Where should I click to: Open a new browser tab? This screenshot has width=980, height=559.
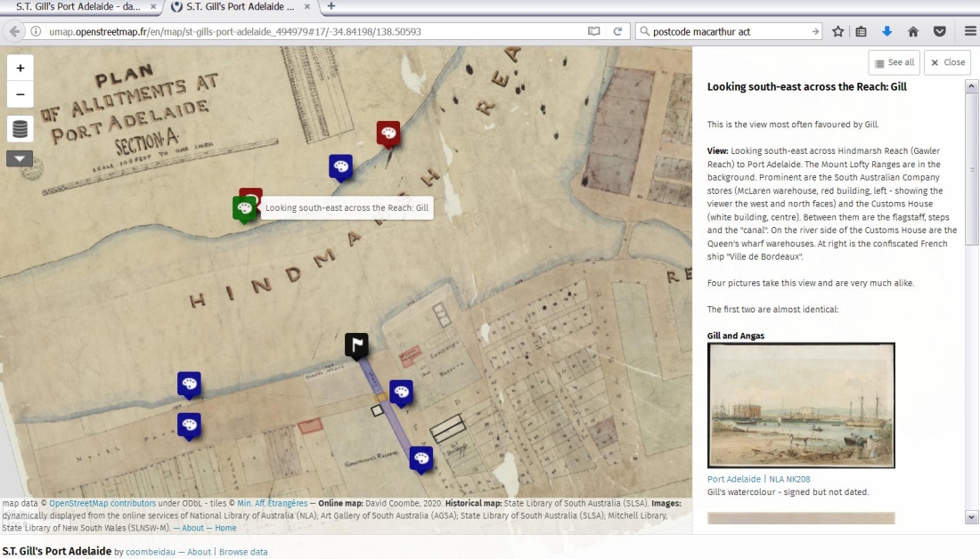tap(331, 6)
